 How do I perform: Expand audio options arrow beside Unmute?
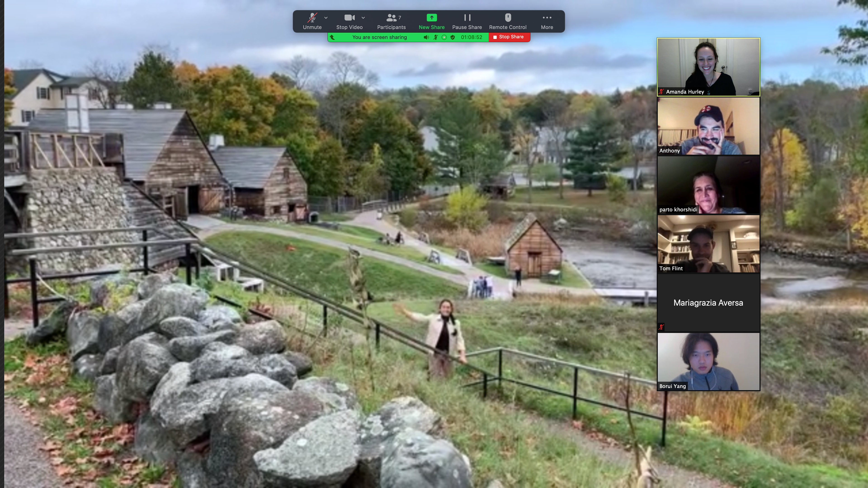[x=326, y=18]
